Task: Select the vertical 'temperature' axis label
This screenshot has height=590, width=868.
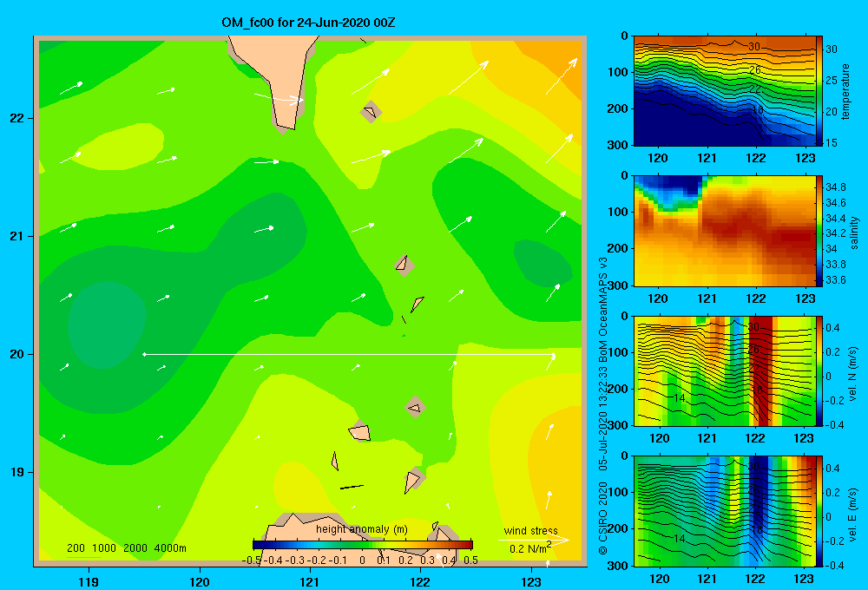Action: [845, 91]
